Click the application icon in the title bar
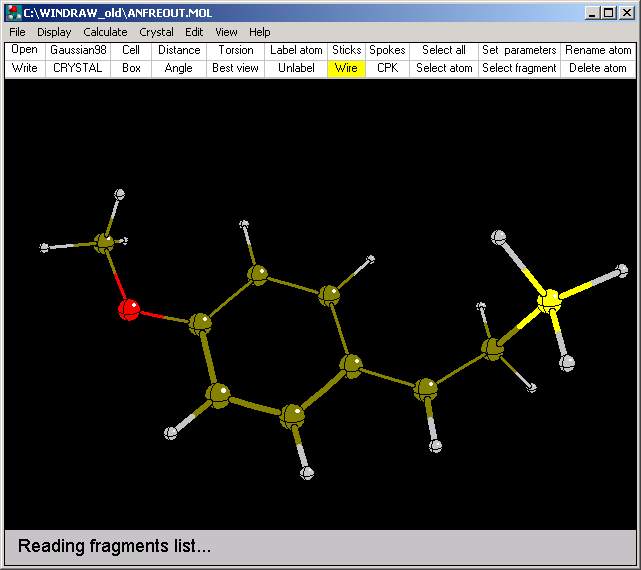Viewport: 641px width, 570px height. (x=14, y=13)
